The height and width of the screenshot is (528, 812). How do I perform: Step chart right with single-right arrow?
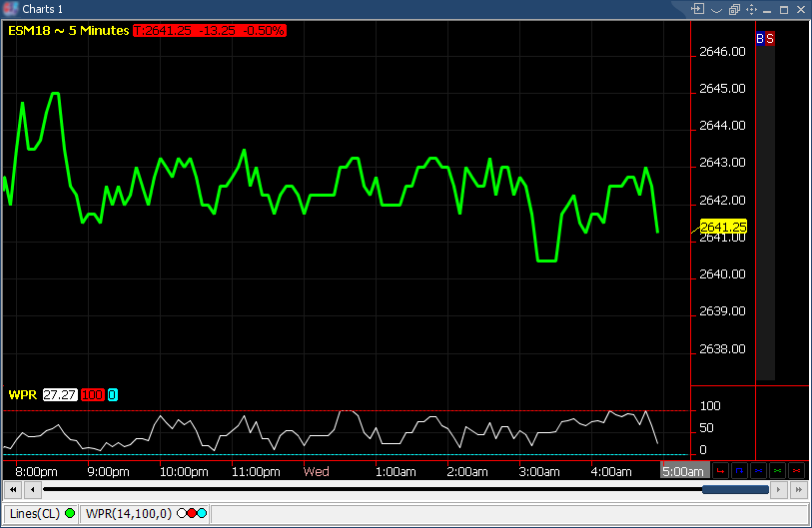(778, 489)
